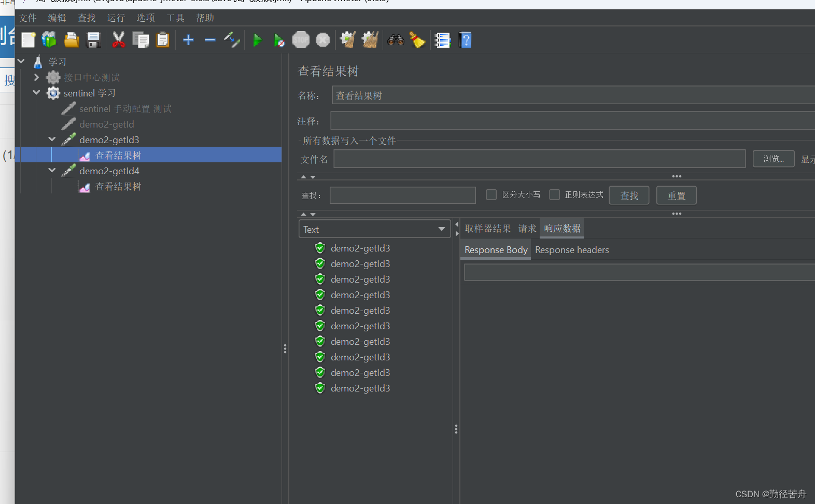Open the Templates icon in toolbar
Screen dimensions: 815x504
(x=49, y=40)
